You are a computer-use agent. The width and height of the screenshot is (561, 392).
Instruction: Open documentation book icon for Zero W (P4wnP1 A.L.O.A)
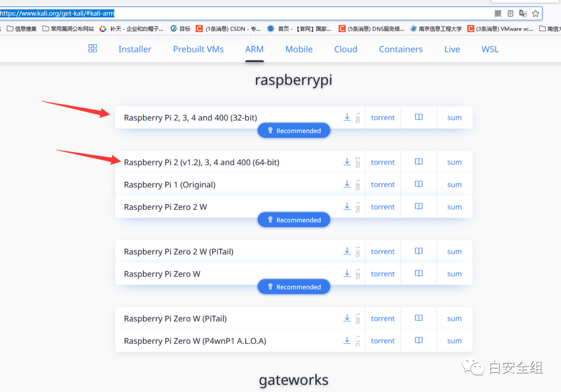click(x=419, y=340)
